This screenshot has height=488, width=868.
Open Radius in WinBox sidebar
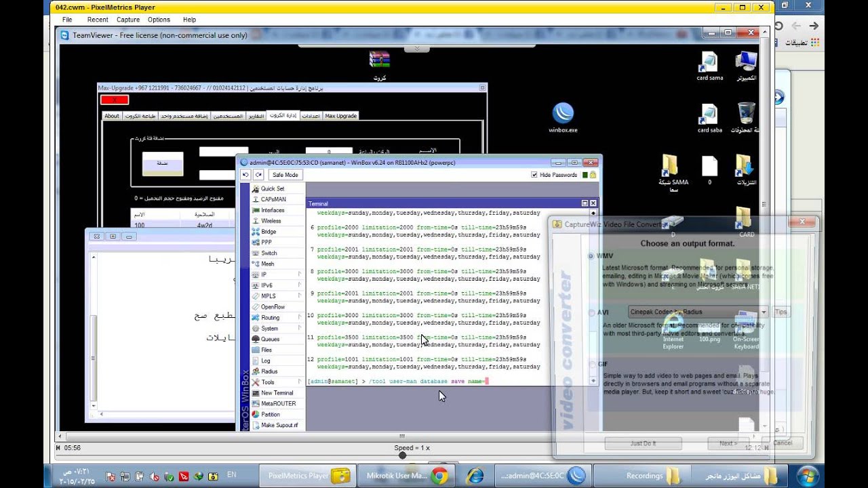[x=269, y=371]
